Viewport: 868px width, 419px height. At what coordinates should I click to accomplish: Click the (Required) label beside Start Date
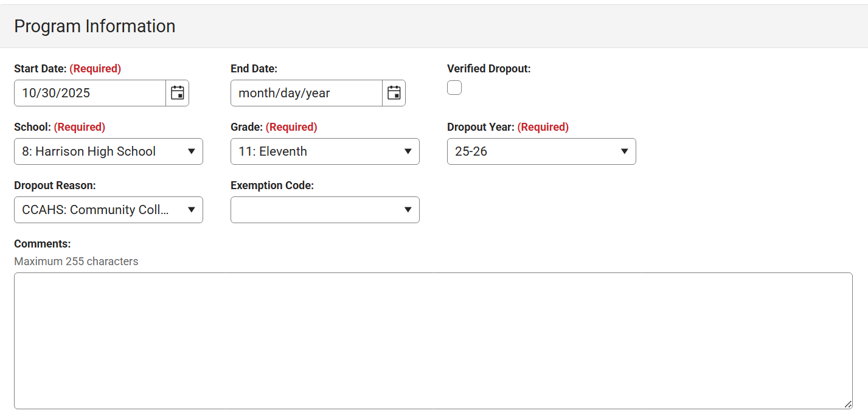tap(95, 68)
